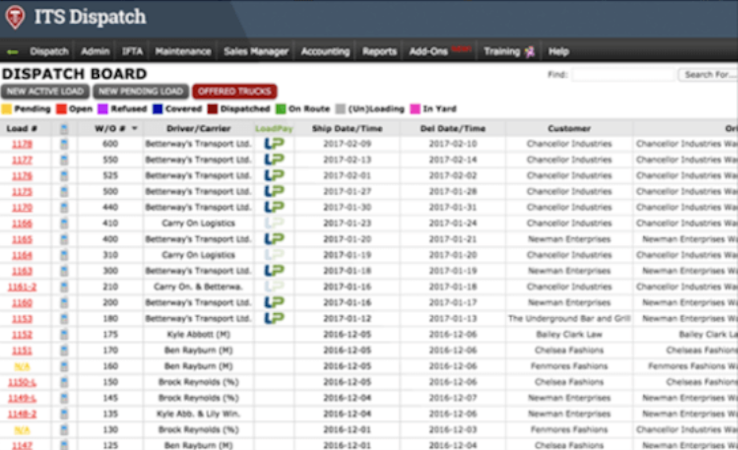Click LoadPay icon for load 1178
The height and width of the screenshot is (450, 738).
pos(274,144)
